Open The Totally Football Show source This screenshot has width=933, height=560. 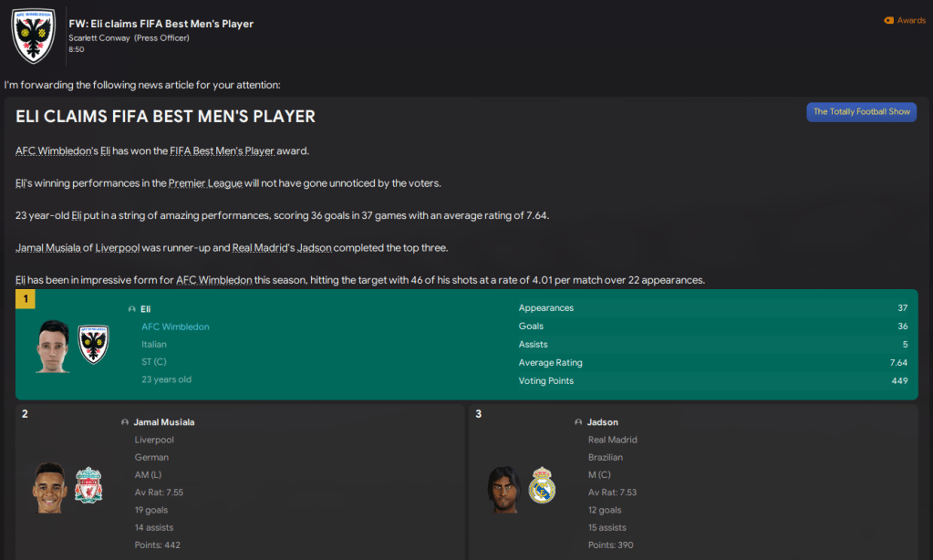coord(861,111)
